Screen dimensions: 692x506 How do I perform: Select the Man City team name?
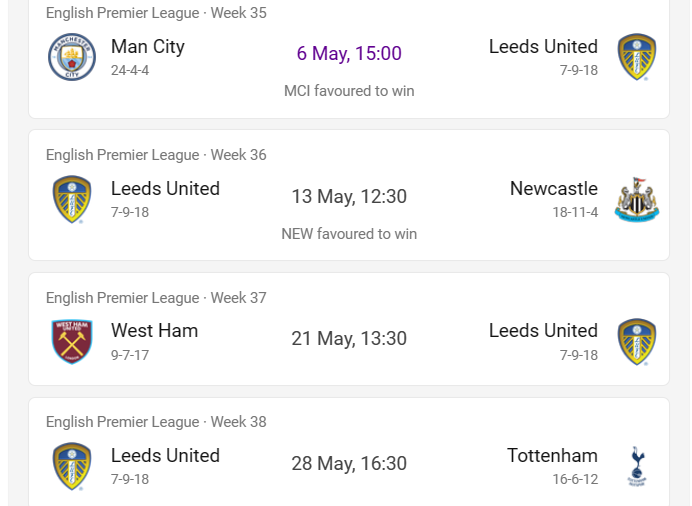(147, 47)
